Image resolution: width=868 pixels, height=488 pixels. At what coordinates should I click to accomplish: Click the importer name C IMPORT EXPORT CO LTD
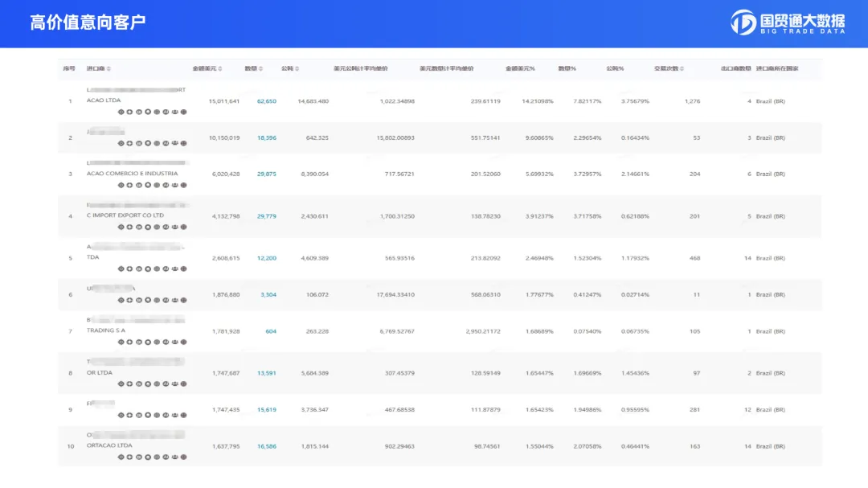tap(125, 215)
